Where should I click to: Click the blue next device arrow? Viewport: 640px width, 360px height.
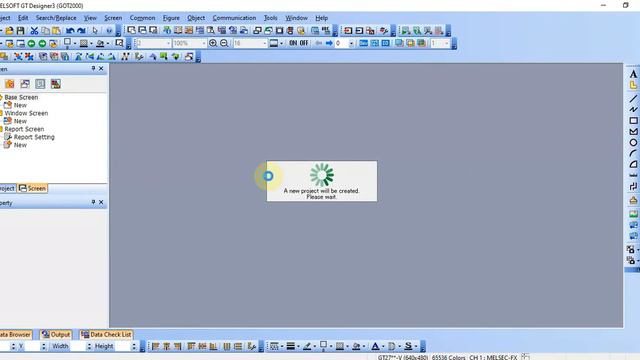(x=329, y=43)
